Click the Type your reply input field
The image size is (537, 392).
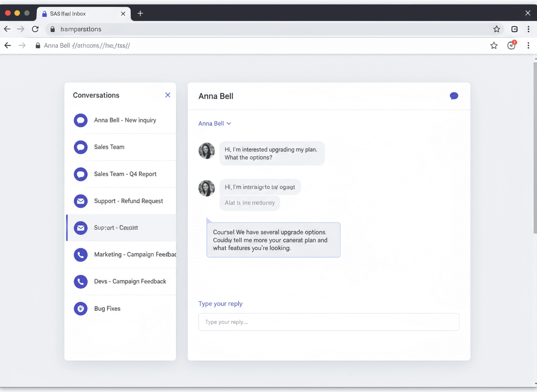point(328,322)
